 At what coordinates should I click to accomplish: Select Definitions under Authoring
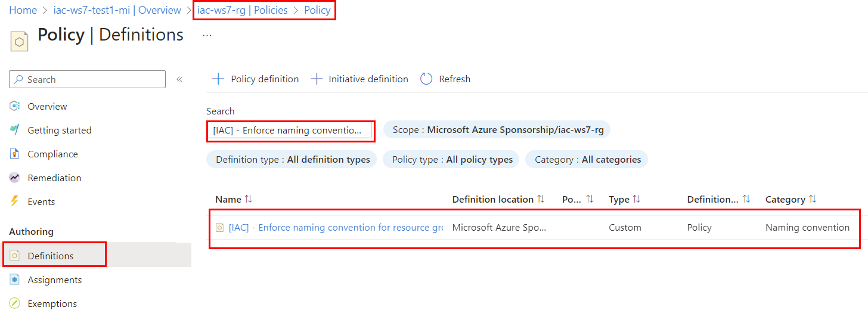point(51,256)
